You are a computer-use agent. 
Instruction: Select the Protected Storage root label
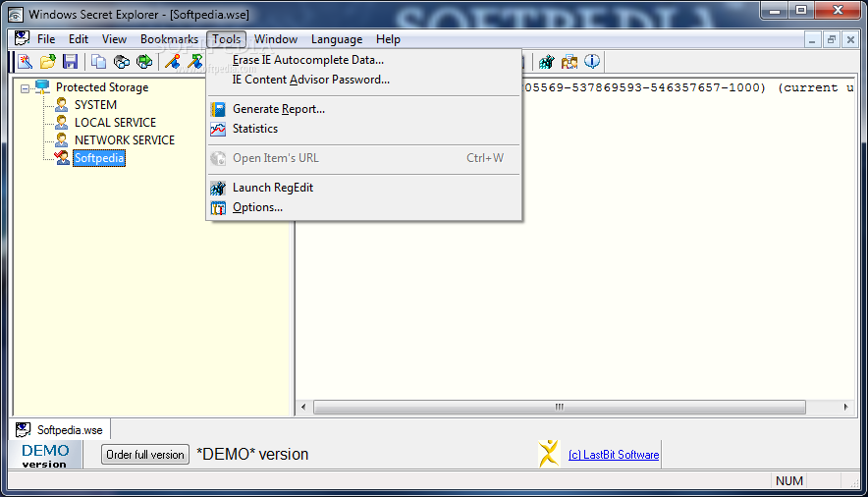(x=102, y=86)
